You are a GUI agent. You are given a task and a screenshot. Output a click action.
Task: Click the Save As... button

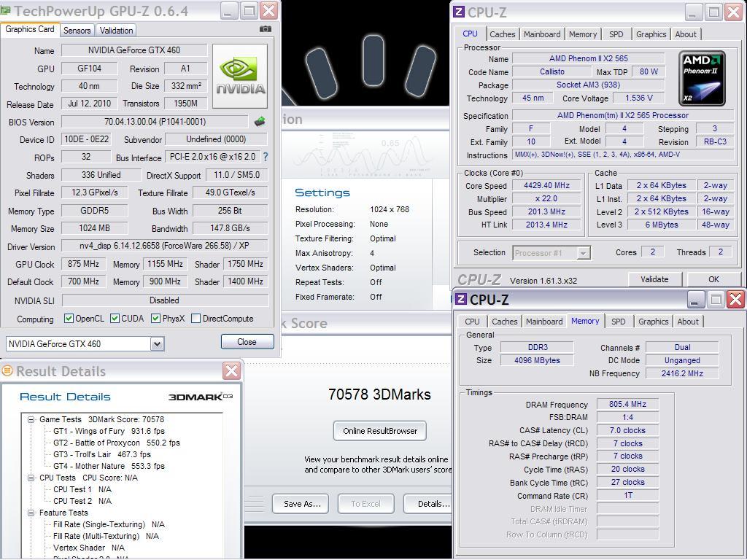click(x=302, y=504)
